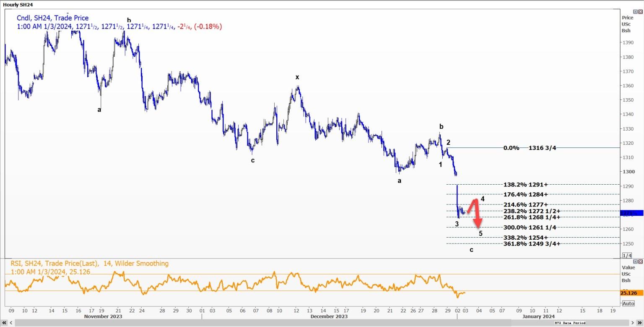
Task: Click the 'x' wave label at December peak
Action: [297, 77]
